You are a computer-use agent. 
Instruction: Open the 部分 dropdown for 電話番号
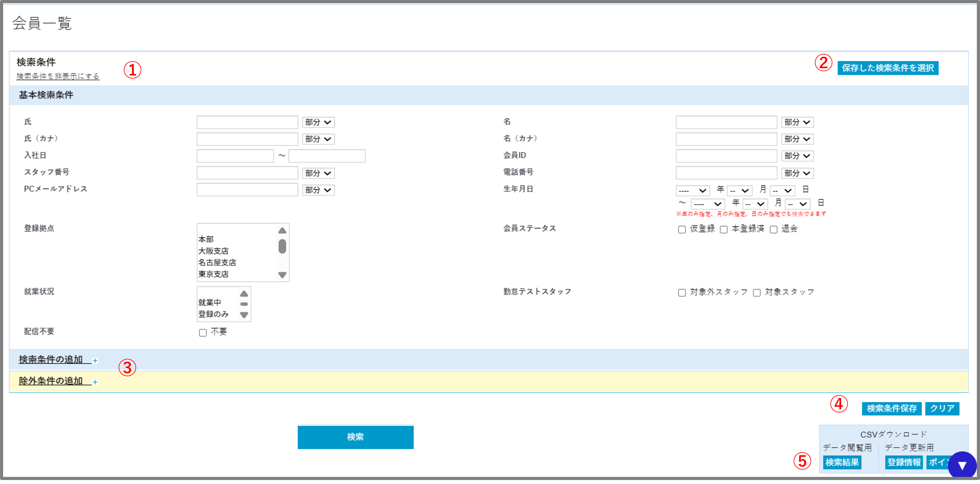click(797, 173)
